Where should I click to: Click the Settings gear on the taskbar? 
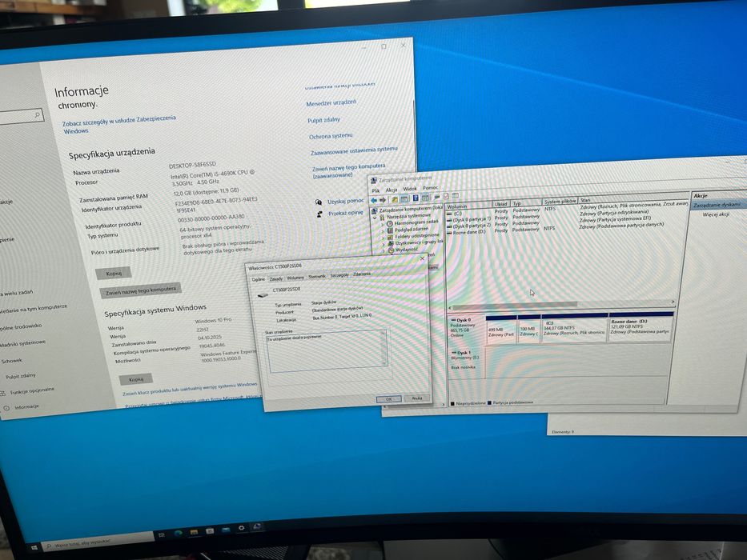coord(241,528)
